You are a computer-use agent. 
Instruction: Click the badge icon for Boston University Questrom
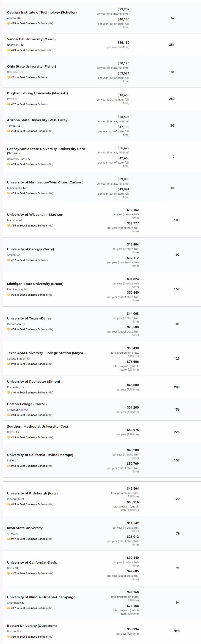click(x=8, y=637)
